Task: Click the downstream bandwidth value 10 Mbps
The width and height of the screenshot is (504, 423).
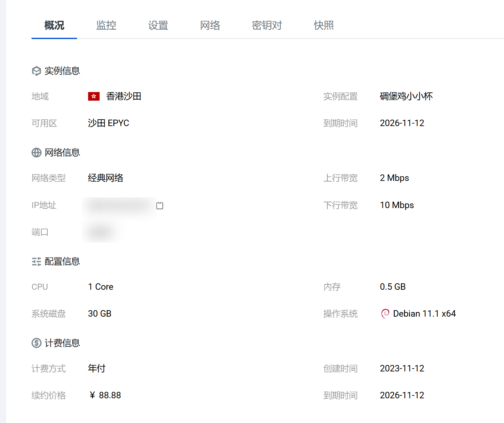Action: tap(397, 205)
